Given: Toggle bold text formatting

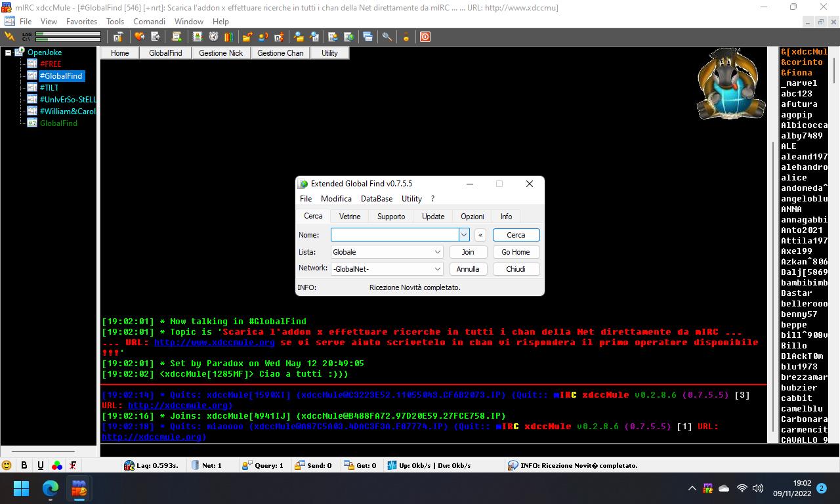Looking at the screenshot, I should (24, 465).
